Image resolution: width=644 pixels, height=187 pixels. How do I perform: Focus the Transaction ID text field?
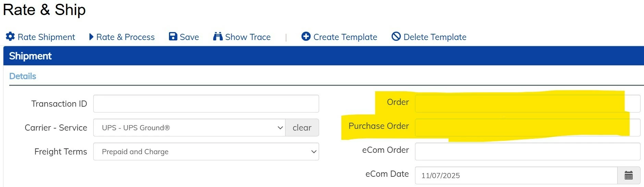point(206,104)
